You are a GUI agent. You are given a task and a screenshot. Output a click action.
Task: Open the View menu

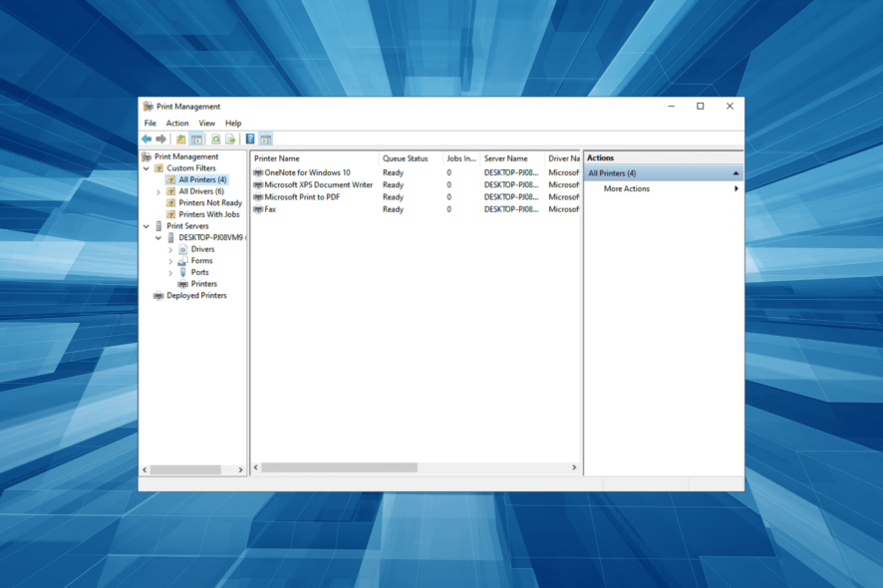coord(205,123)
